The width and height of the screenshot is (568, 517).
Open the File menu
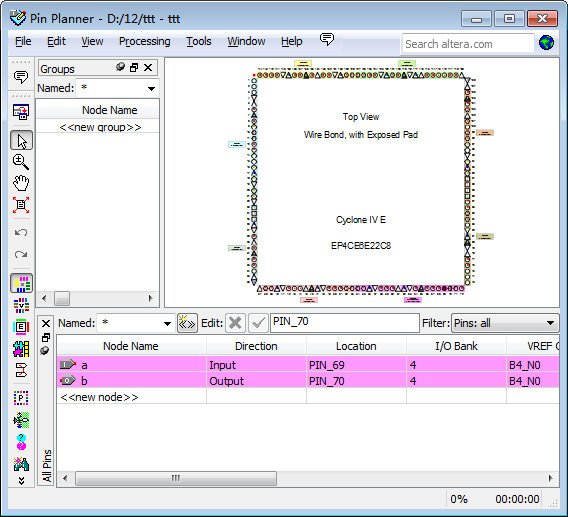[23, 41]
